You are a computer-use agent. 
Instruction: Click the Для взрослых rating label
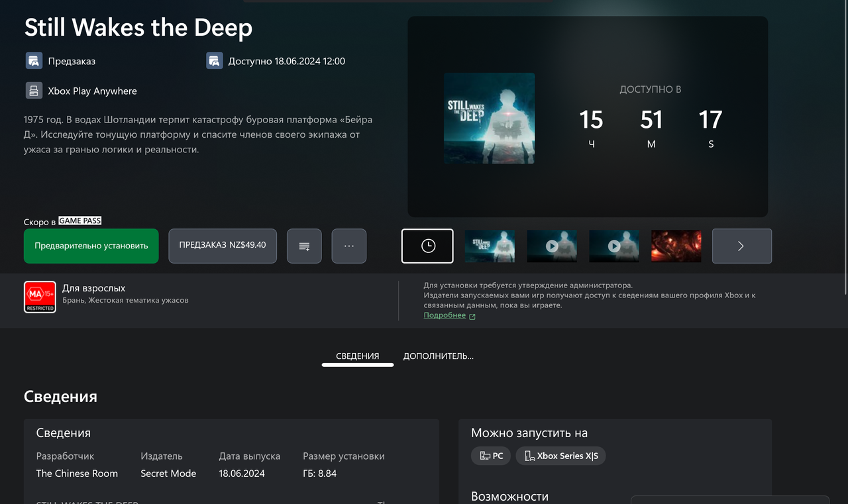pyautogui.click(x=93, y=288)
